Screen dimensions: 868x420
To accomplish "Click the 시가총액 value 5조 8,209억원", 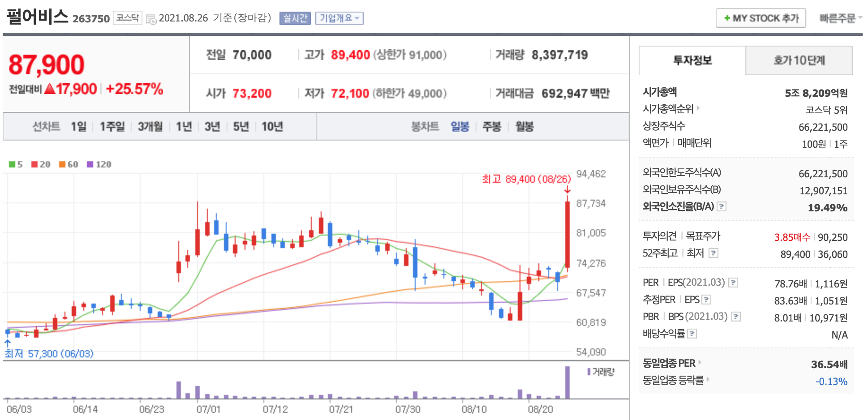I will 816,93.
